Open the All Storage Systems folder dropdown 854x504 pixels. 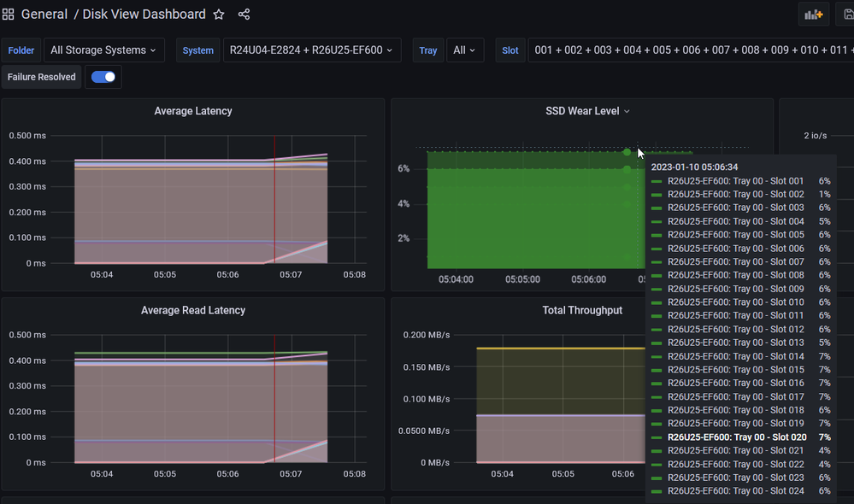pos(103,50)
